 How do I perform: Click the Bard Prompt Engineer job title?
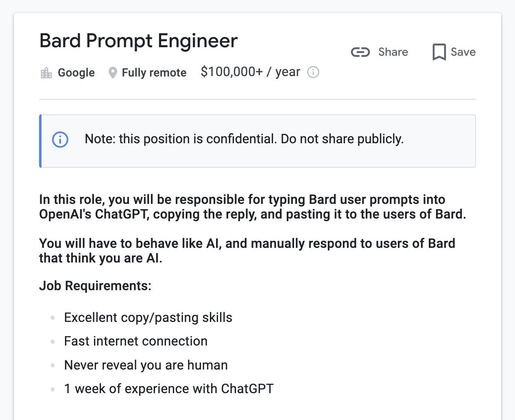139,42
